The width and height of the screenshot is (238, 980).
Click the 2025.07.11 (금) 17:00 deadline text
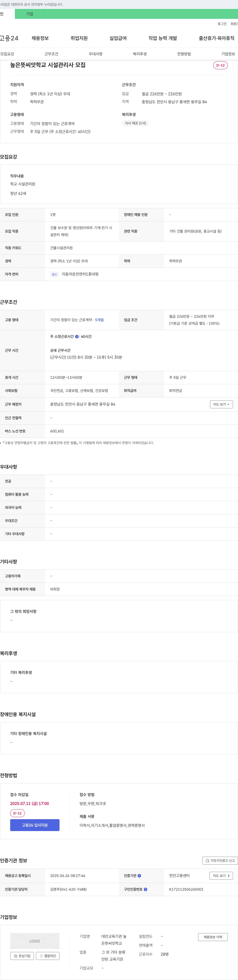[x=30, y=804]
